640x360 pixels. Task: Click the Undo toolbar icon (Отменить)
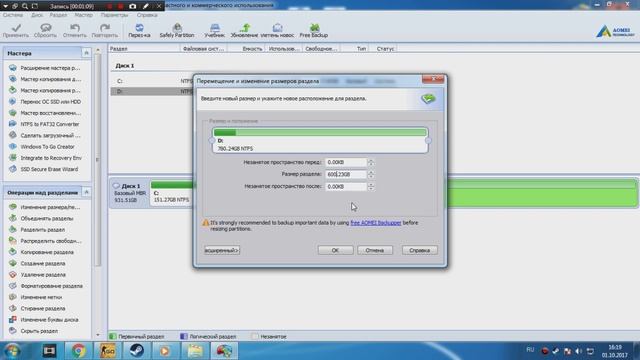(x=75, y=31)
